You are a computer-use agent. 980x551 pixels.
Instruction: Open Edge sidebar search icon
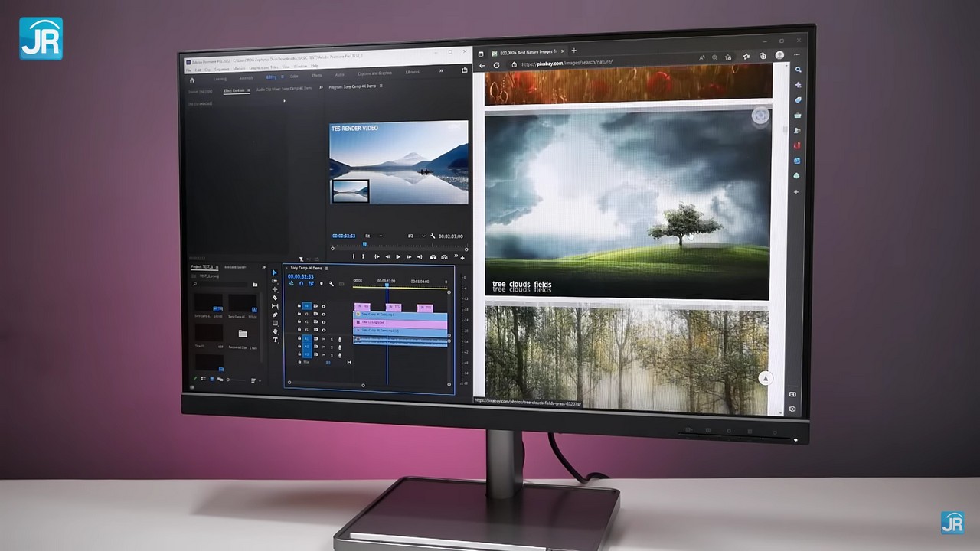tap(798, 70)
